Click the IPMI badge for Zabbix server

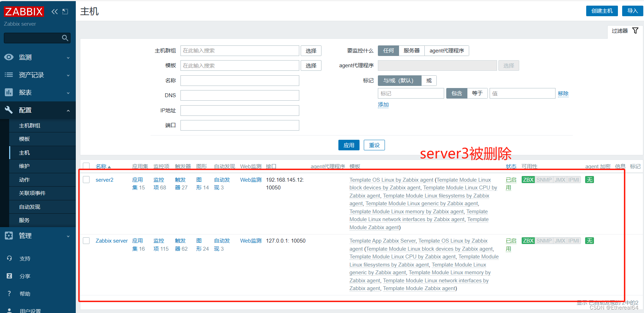(x=574, y=241)
